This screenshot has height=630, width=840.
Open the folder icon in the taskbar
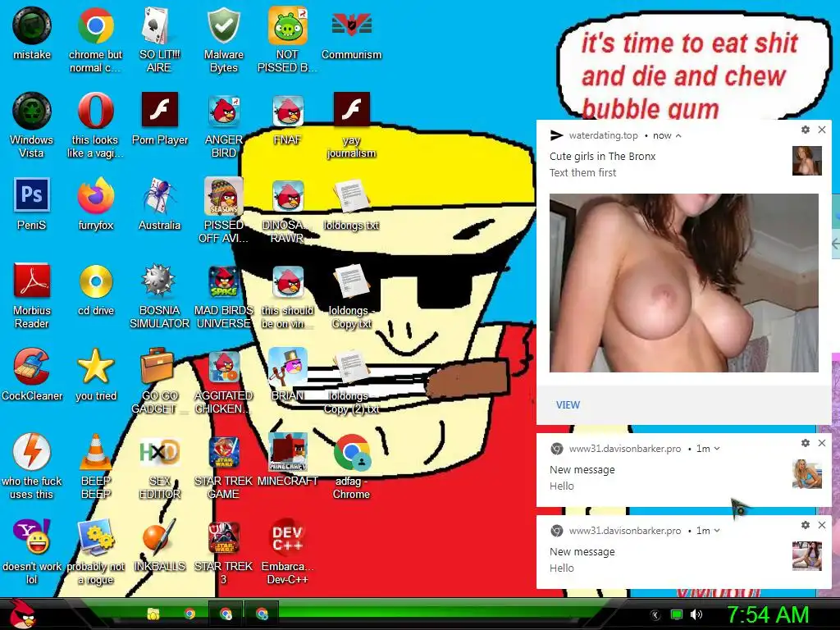(x=153, y=614)
